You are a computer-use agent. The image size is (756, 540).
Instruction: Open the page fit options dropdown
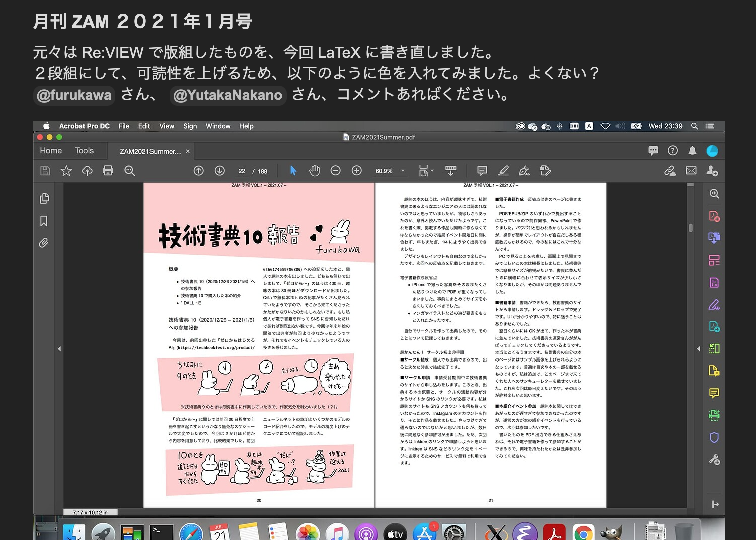point(426,171)
